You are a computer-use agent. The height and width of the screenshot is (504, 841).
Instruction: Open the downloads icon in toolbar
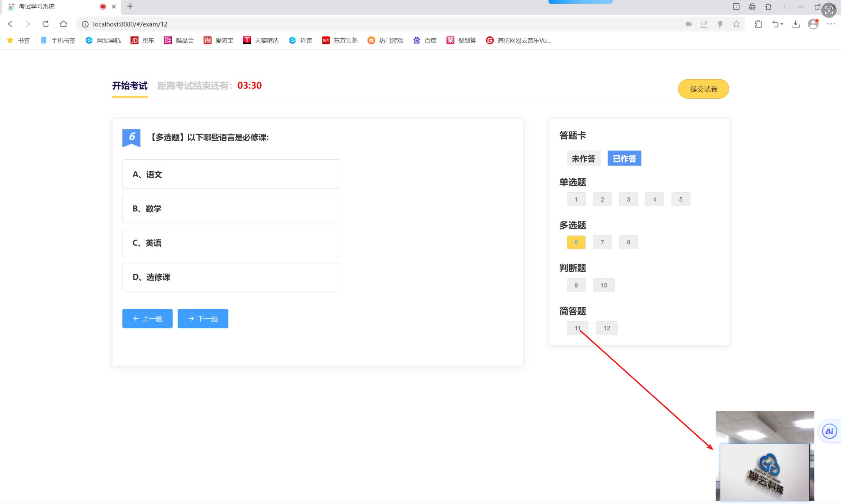(795, 24)
